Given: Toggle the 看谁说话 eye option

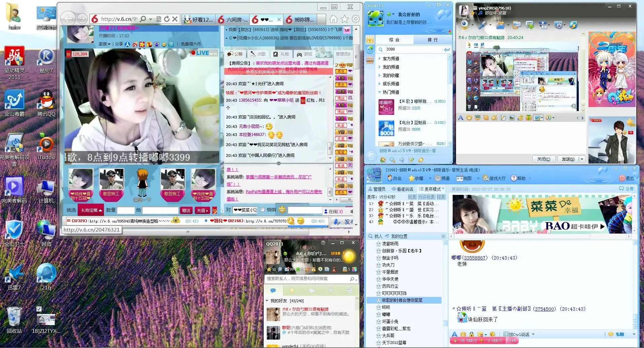Looking at the screenshot, I should pyautogui.click(x=402, y=189).
